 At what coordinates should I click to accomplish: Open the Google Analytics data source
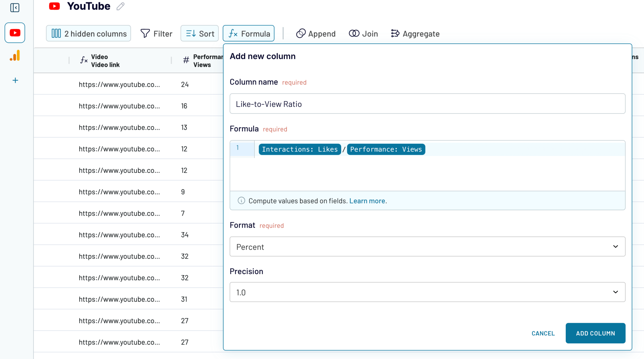click(x=14, y=56)
